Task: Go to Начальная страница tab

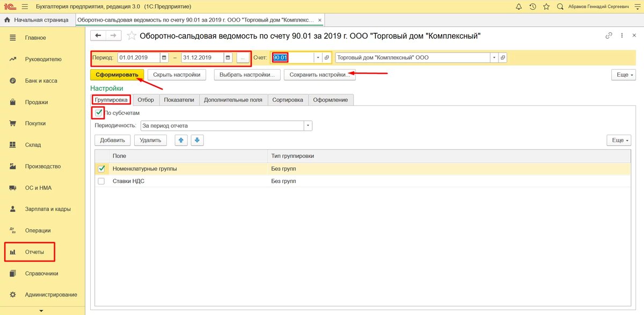Action: pos(36,20)
